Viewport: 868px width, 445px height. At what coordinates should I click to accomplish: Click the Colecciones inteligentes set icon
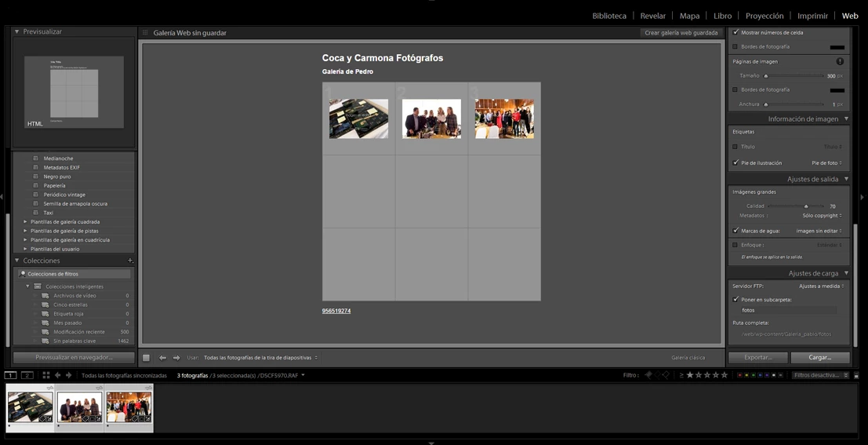pyautogui.click(x=38, y=286)
